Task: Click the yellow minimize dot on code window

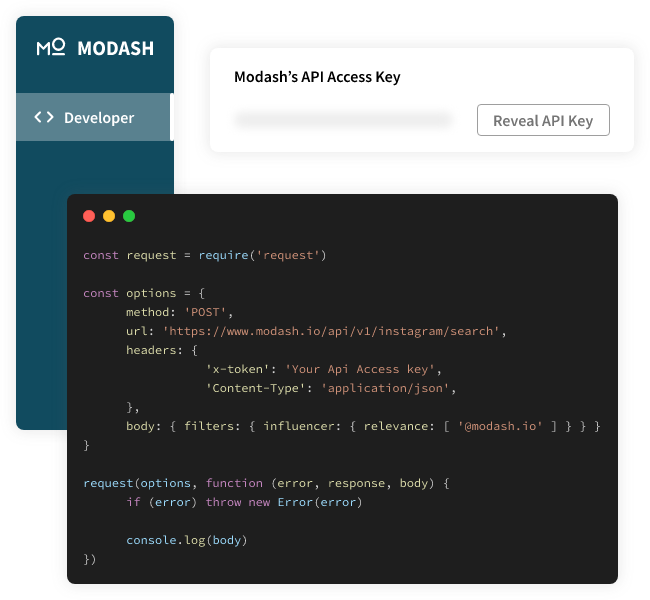Action: coord(109,216)
